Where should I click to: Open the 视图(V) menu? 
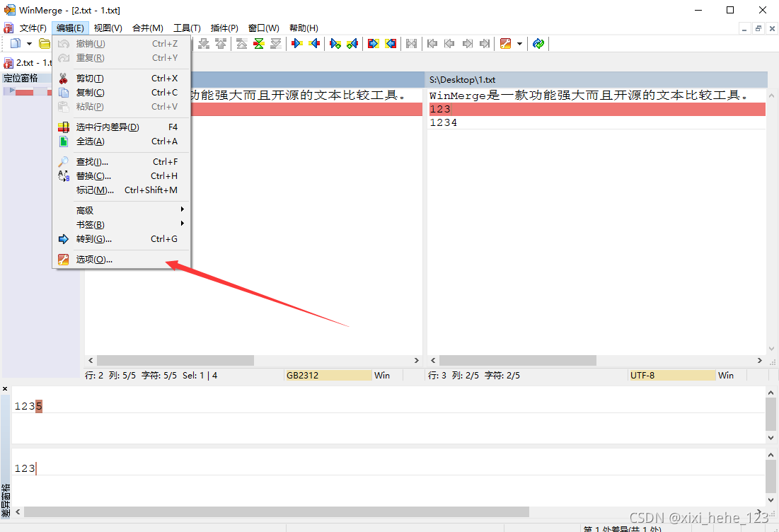click(108, 28)
